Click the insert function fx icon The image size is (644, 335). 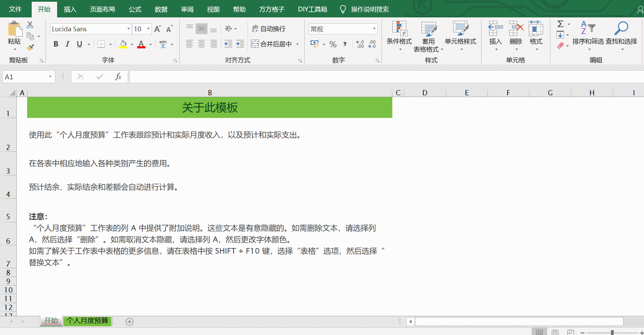(118, 77)
